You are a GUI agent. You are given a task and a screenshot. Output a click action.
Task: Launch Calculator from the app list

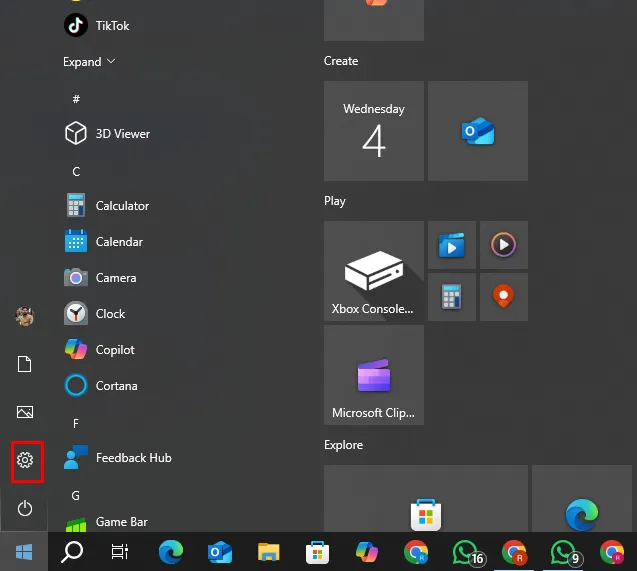pyautogui.click(x=106, y=205)
